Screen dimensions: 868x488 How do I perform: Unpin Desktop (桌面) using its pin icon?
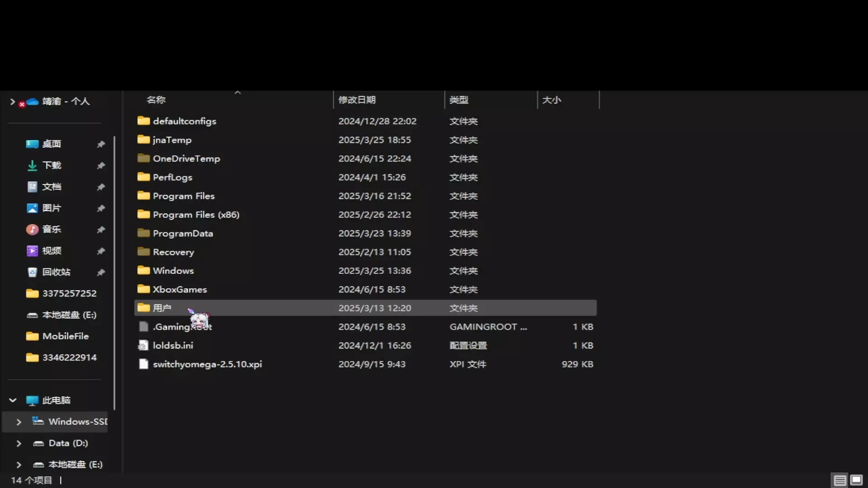coord(101,144)
